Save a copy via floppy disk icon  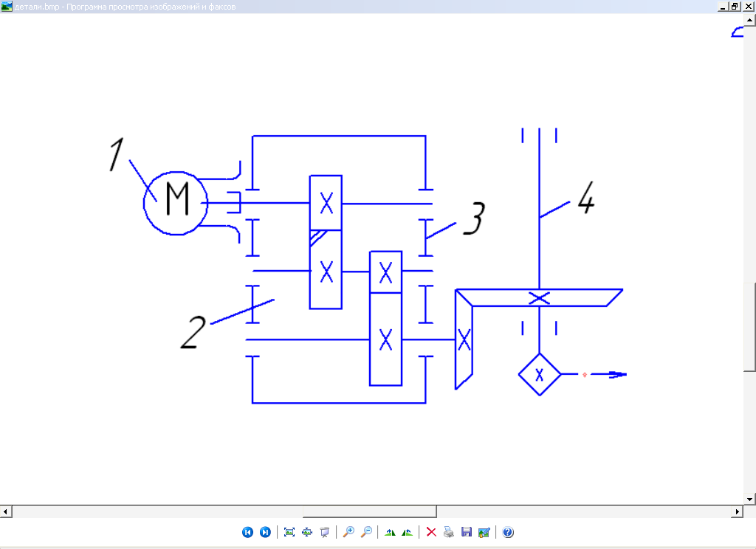tap(466, 532)
